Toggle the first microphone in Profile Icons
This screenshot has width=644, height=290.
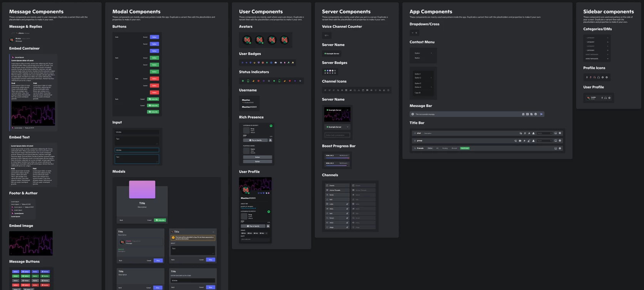tap(587, 77)
